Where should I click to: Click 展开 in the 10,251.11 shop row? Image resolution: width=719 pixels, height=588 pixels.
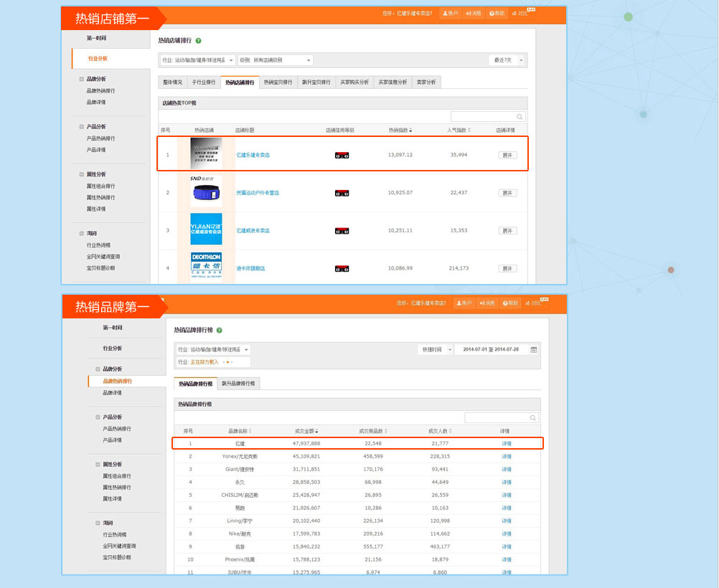coord(507,231)
